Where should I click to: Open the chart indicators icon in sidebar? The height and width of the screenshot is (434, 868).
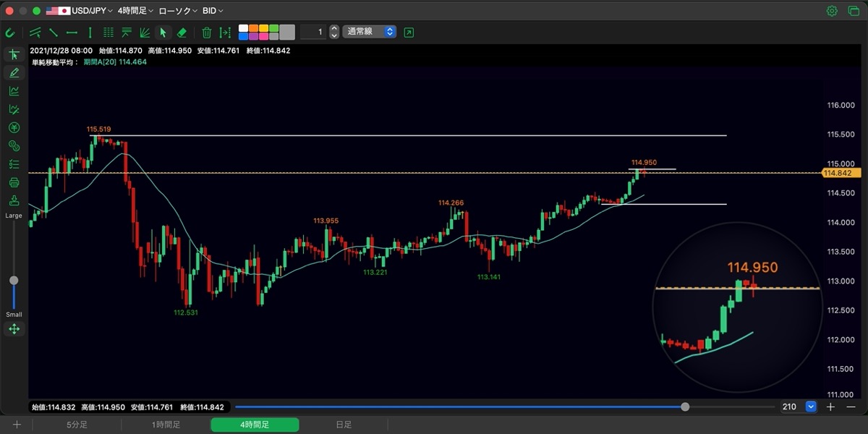click(14, 91)
